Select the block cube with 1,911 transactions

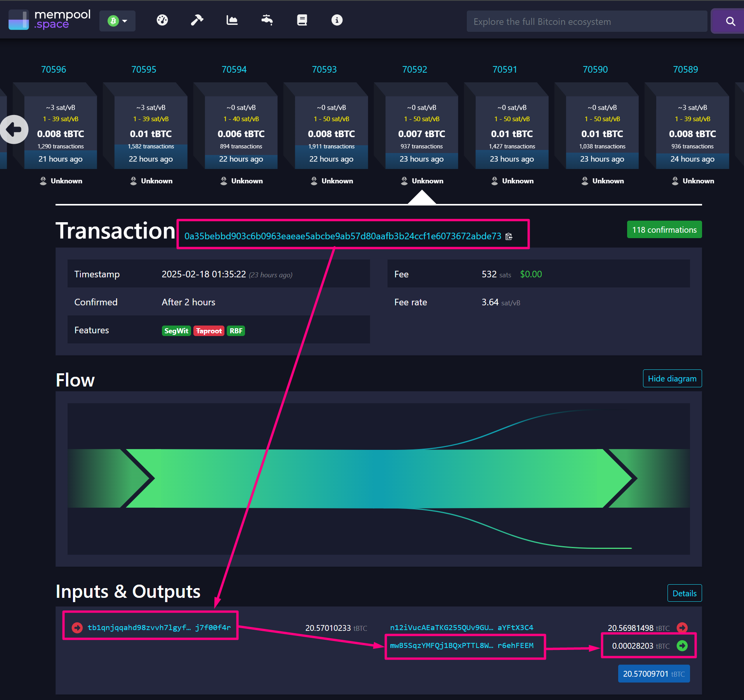331,132
